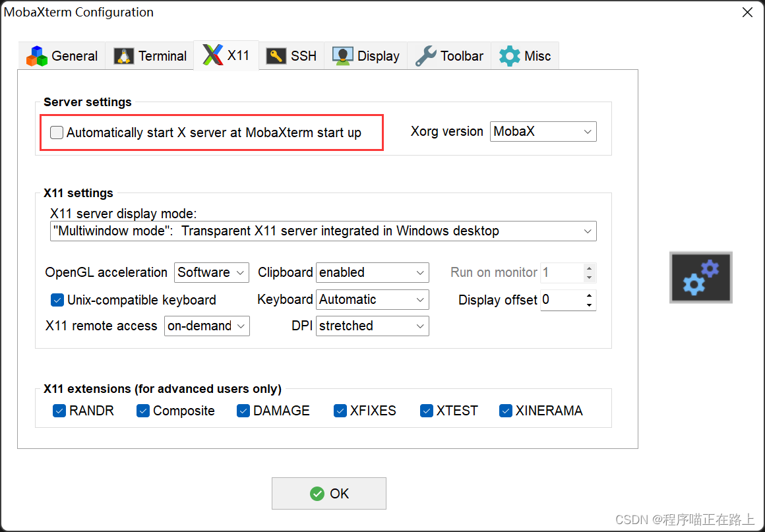Enable automatic X server start at startup
The image size is (765, 532).
point(57,132)
